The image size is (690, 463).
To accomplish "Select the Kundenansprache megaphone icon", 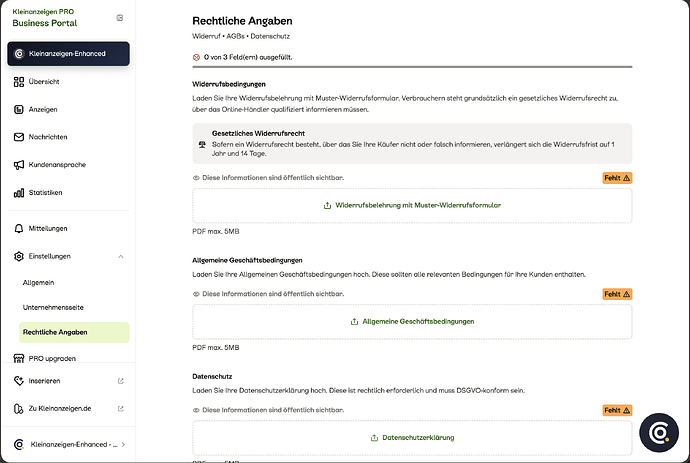I will tap(18, 165).
